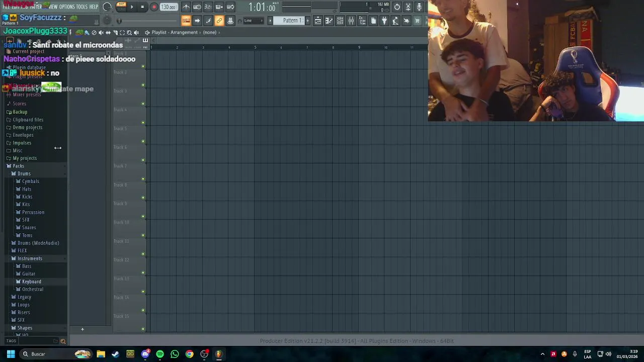This screenshot has width=644, height=362.
Task: Click the master volume knob
Action: 107,7
